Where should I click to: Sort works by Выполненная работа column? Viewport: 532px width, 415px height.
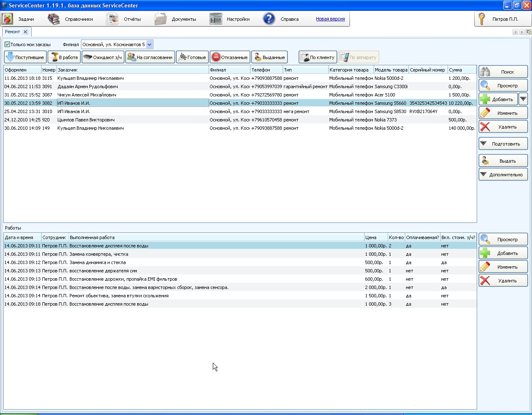[217, 237]
